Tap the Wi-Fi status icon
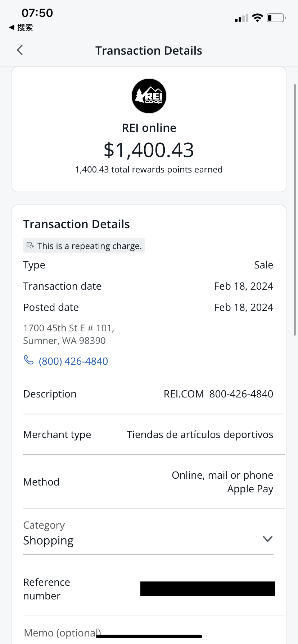Image resolution: width=298 pixels, height=644 pixels. 257,18
